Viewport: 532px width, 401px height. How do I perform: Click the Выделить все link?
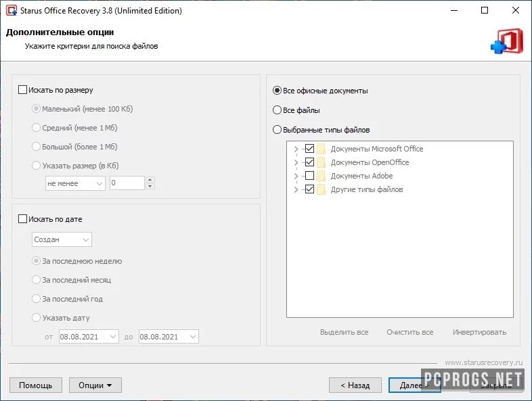[344, 332]
